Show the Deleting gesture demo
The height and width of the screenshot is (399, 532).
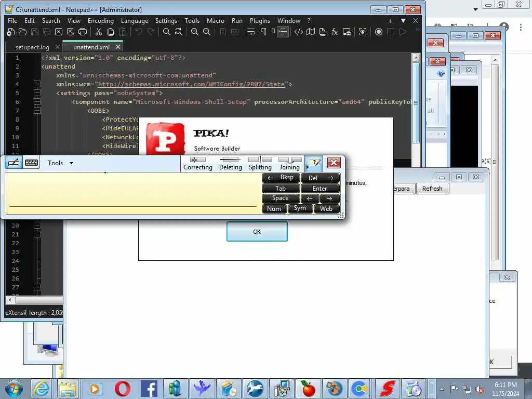pyautogui.click(x=230, y=164)
